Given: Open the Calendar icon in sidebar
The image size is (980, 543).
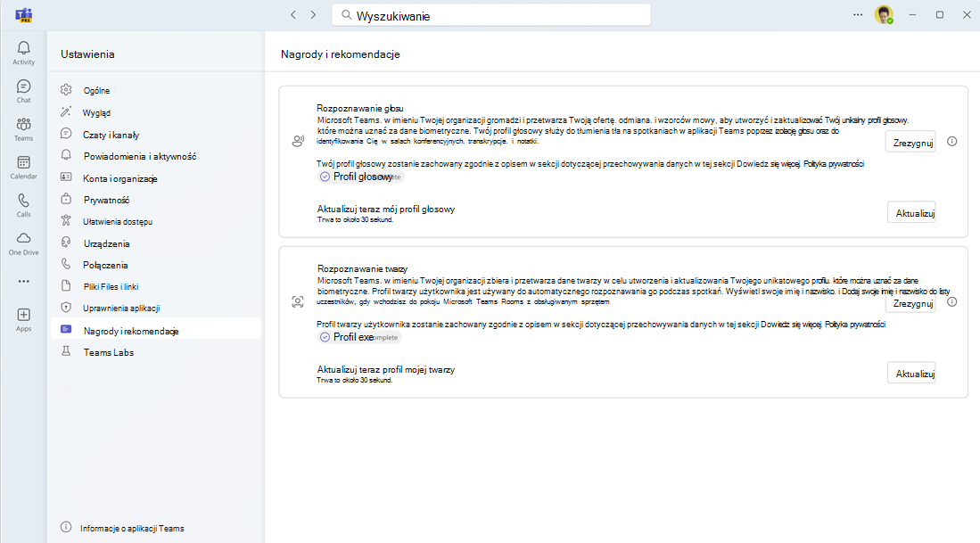Looking at the screenshot, I should (x=24, y=162).
